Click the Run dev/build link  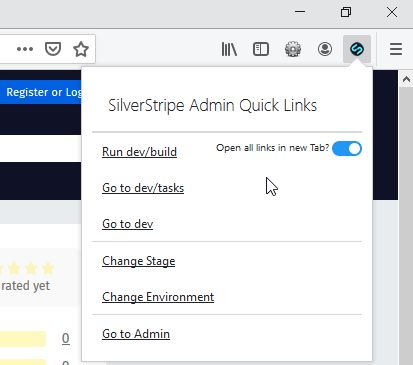click(x=139, y=152)
